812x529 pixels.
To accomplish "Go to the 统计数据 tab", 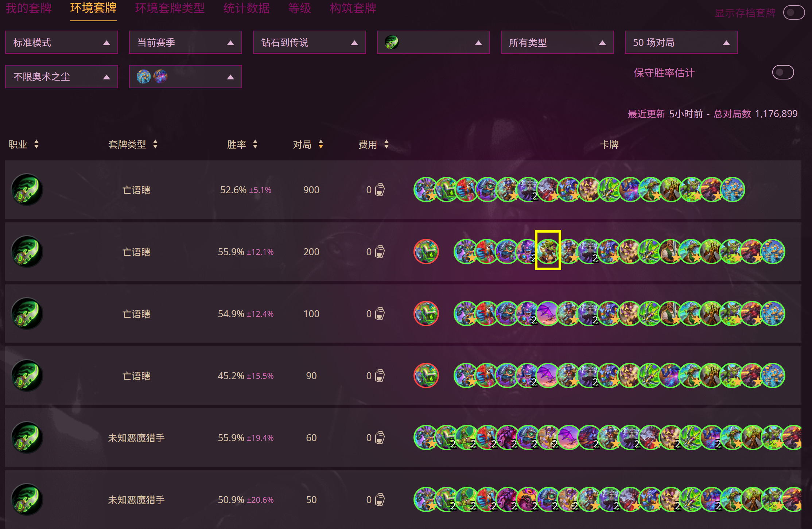I will tap(246, 8).
